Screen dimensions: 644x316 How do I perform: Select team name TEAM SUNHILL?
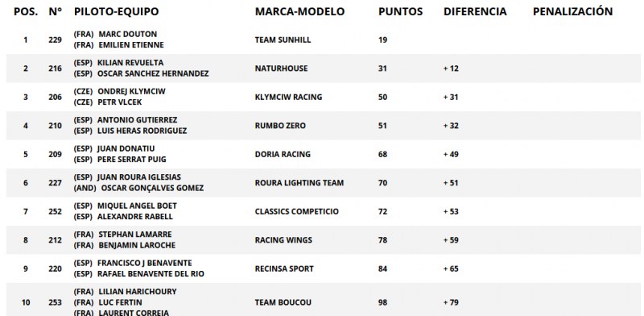pos(283,40)
